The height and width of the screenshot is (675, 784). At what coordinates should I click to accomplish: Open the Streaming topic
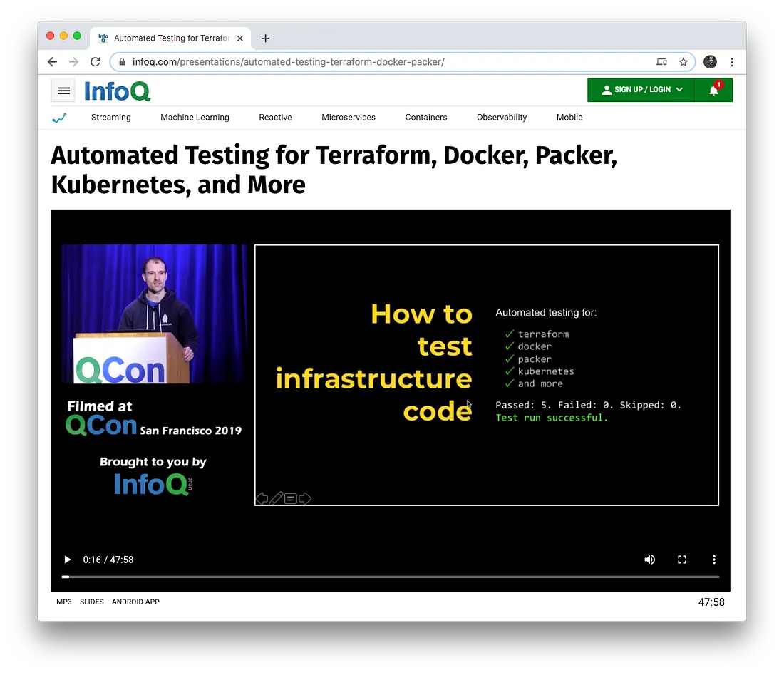pos(111,118)
